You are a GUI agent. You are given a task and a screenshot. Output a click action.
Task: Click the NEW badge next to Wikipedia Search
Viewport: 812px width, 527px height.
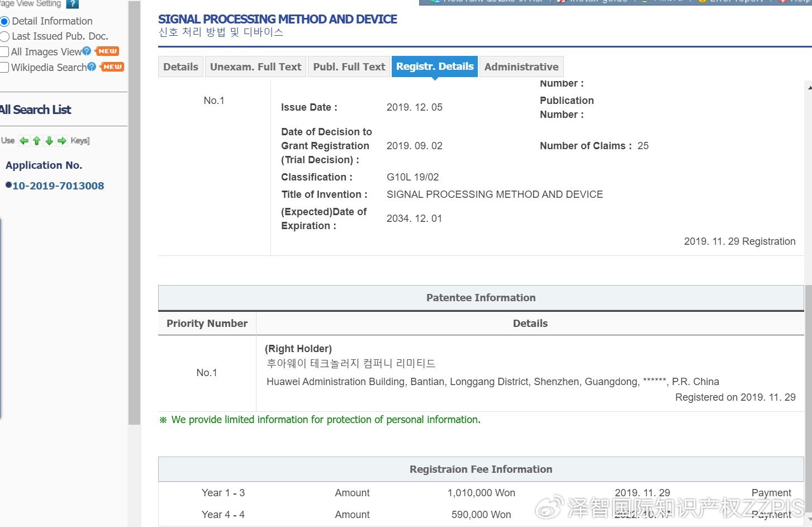click(112, 67)
